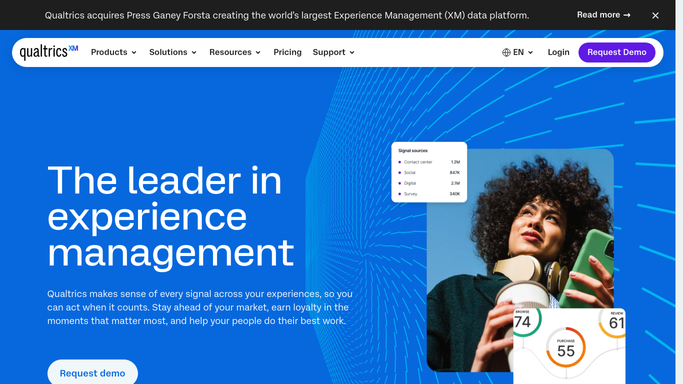Screen dimensions: 683x384
Task: Expand the Products menu
Action: pyautogui.click(x=114, y=52)
